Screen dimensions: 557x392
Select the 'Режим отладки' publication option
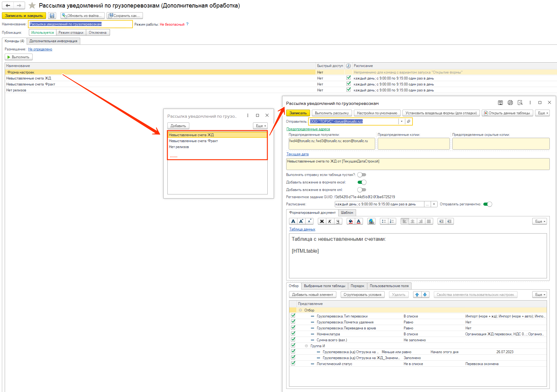[x=71, y=33]
